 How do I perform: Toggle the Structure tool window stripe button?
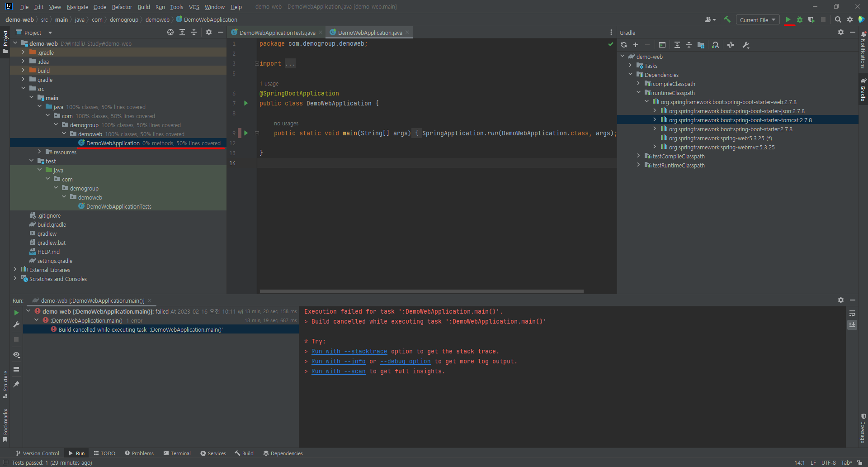(x=5, y=385)
